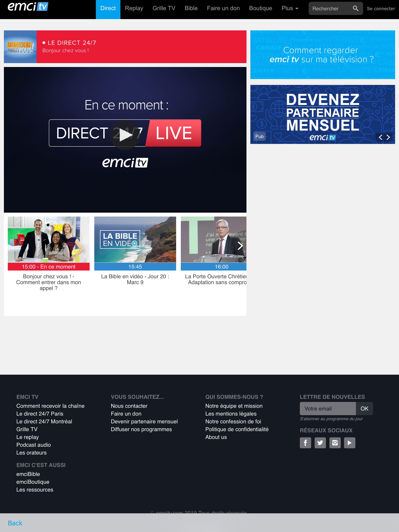The width and height of the screenshot is (399, 532).
Task: Open the Facebook social icon
Action: 305,443
